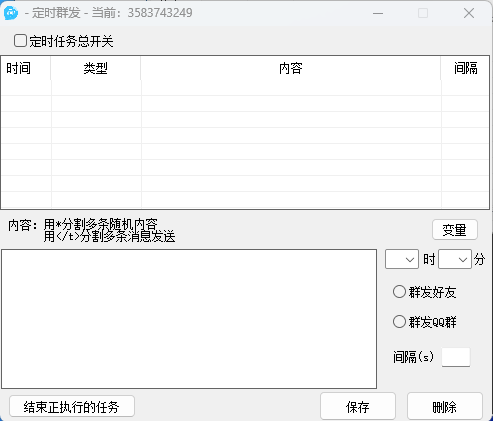Select the first empty row in task list
The height and width of the screenshot is (421, 493).
[245, 88]
